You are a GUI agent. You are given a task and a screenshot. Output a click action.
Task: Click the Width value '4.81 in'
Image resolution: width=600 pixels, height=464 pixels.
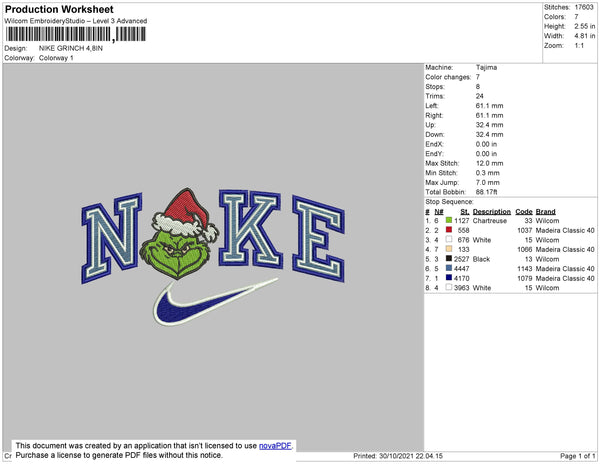(x=585, y=36)
